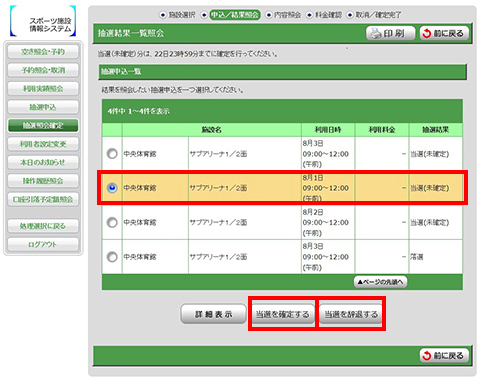Click the 料金確認 step indicator
This screenshot has height=380, width=480.
[324, 15]
